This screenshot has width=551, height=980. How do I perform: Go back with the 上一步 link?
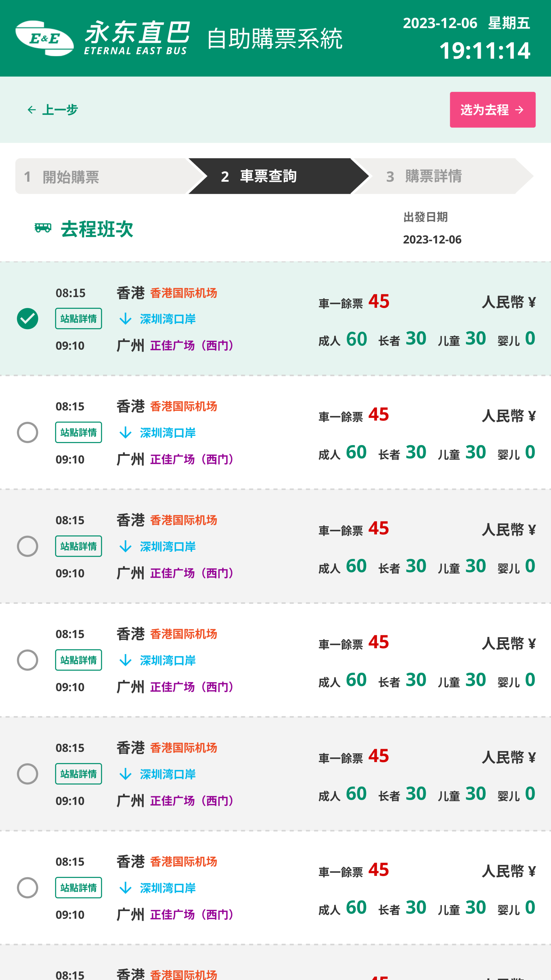(59, 110)
